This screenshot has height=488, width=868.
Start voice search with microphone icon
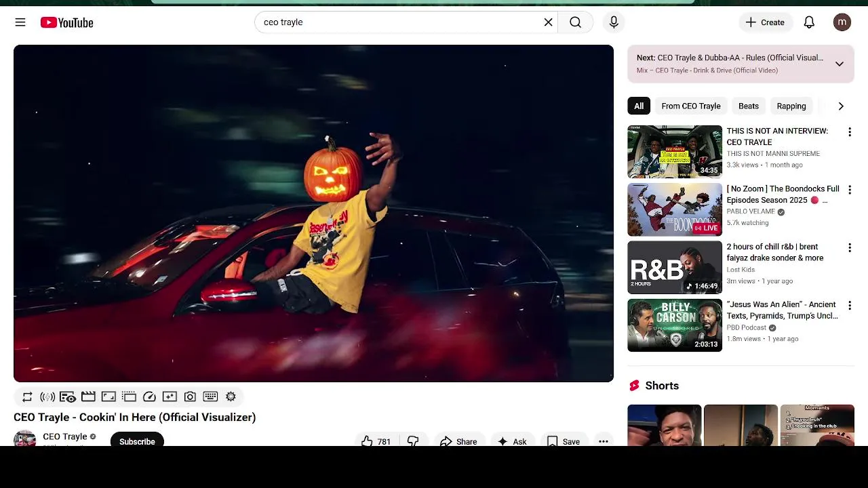tap(614, 22)
